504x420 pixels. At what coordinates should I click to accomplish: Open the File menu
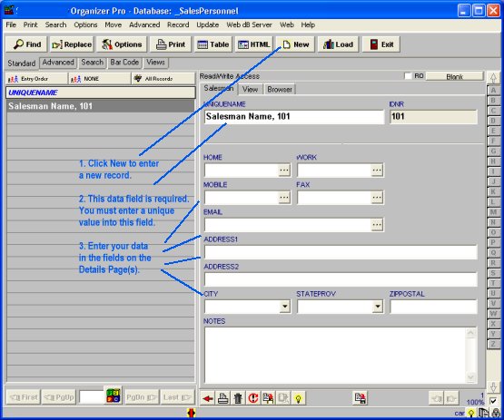coord(11,24)
